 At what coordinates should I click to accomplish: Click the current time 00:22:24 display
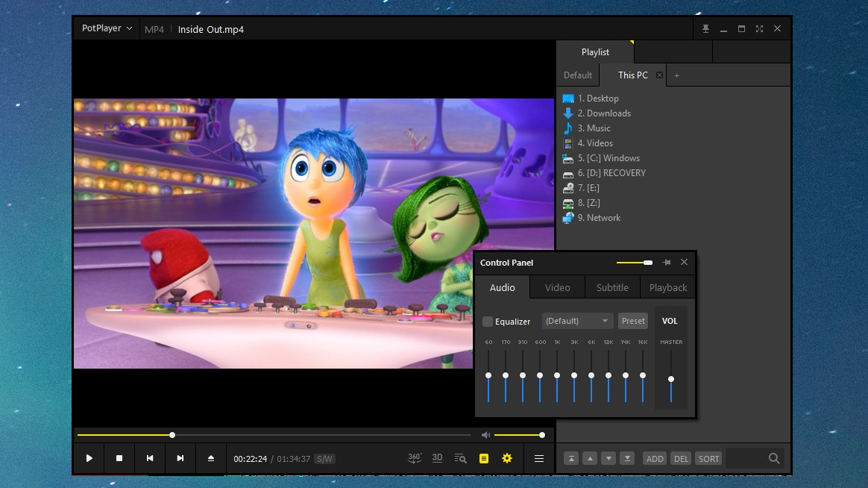(251, 459)
